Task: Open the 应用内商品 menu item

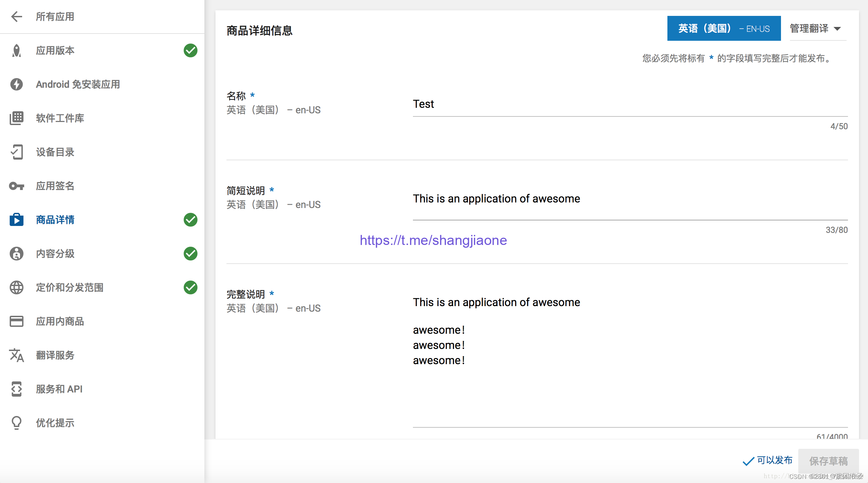Action: click(x=60, y=321)
